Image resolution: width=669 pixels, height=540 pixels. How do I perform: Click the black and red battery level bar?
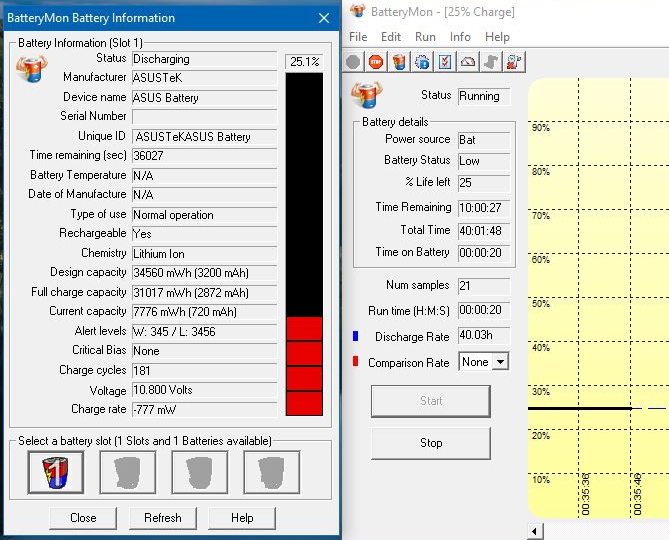tap(304, 244)
